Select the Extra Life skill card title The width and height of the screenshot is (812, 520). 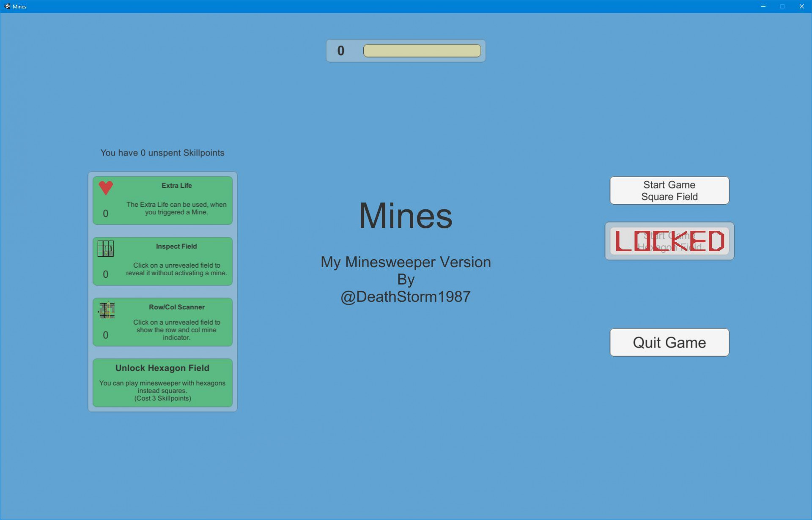click(x=177, y=186)
